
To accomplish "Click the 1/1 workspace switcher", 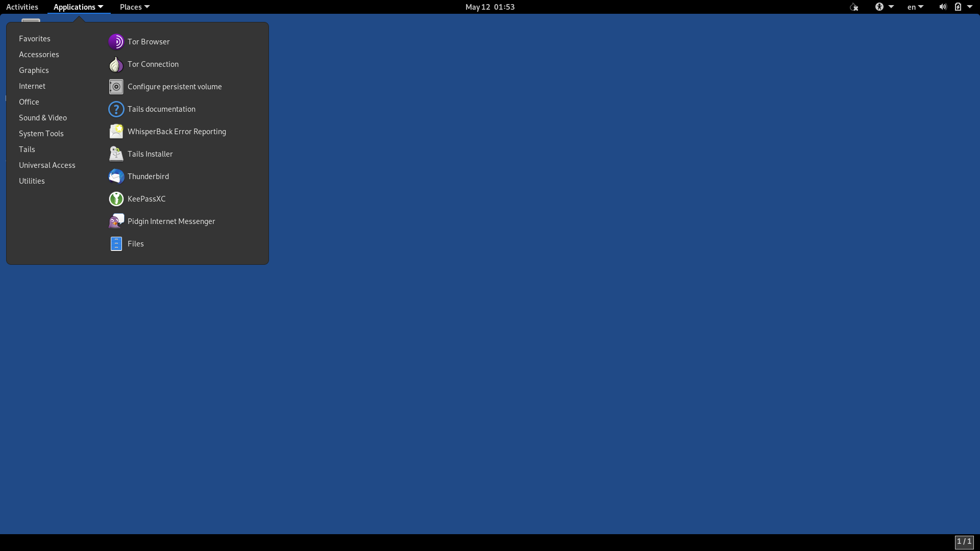I will click(964, 542).
